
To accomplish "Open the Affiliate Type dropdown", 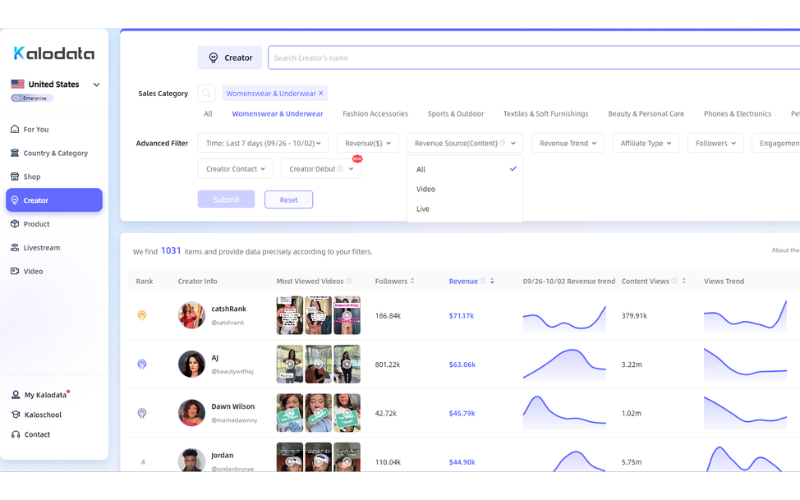I will (x=646, y=143).
